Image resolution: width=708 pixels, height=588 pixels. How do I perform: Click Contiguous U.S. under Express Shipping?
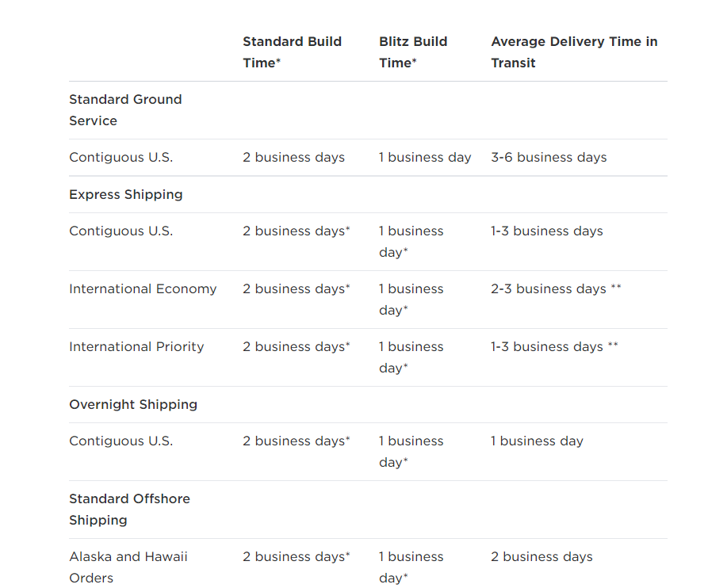(x=121, y=231)
